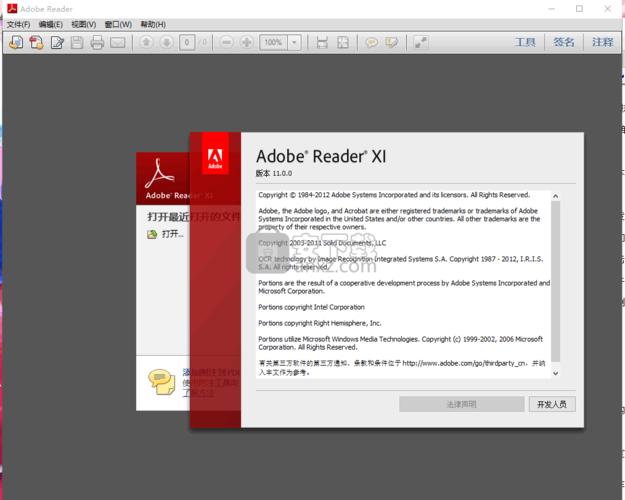Click the 100% zoom value field
Viewport: 625px width, 500px height.
pos(273,42)
